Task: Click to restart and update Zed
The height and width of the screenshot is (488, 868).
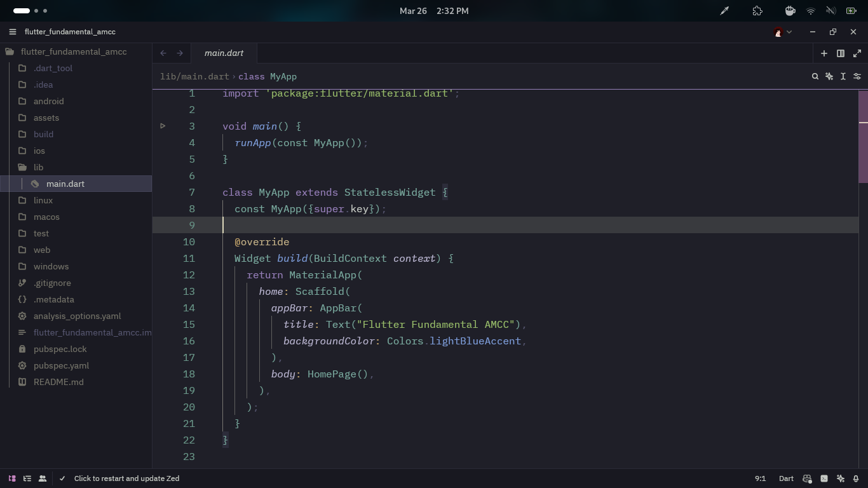Action: 126,478
